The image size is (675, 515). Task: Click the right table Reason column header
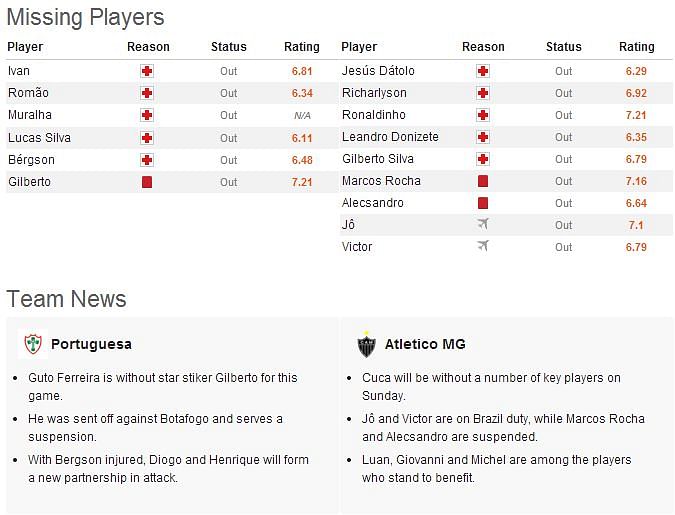(483, 47)
